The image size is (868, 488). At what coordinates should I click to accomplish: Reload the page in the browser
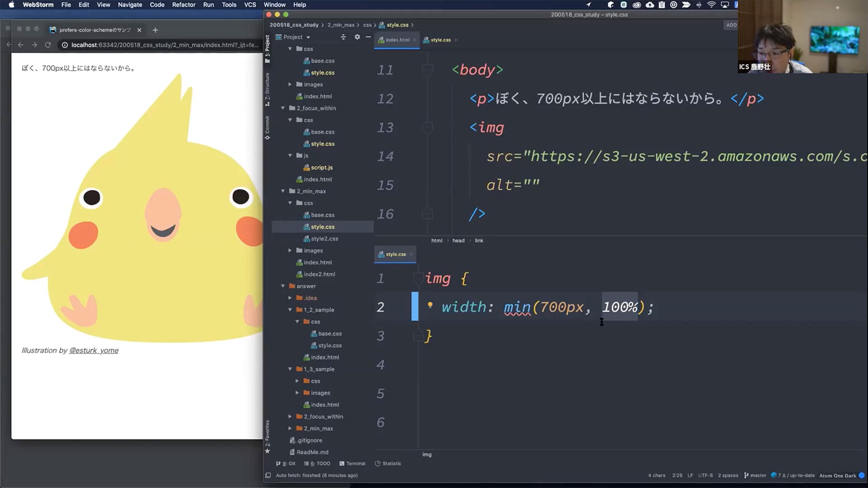point(48,45)
